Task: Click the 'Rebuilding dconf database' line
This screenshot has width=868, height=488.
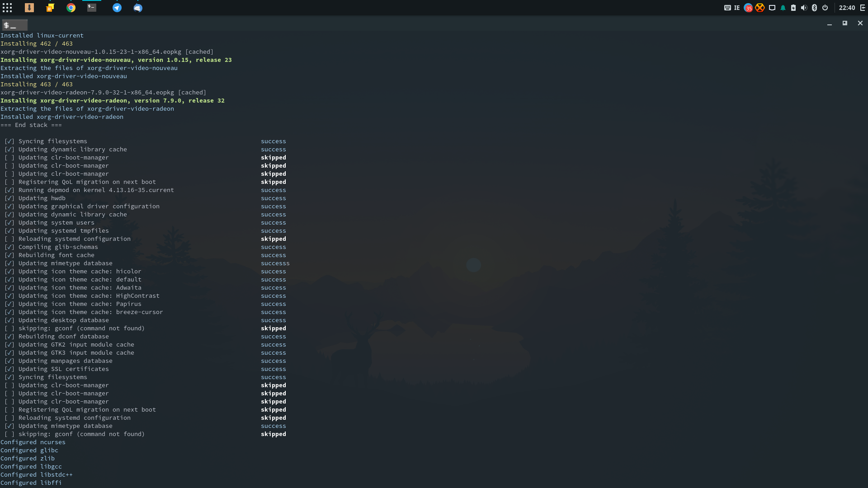Action: [x=64, y=336]
